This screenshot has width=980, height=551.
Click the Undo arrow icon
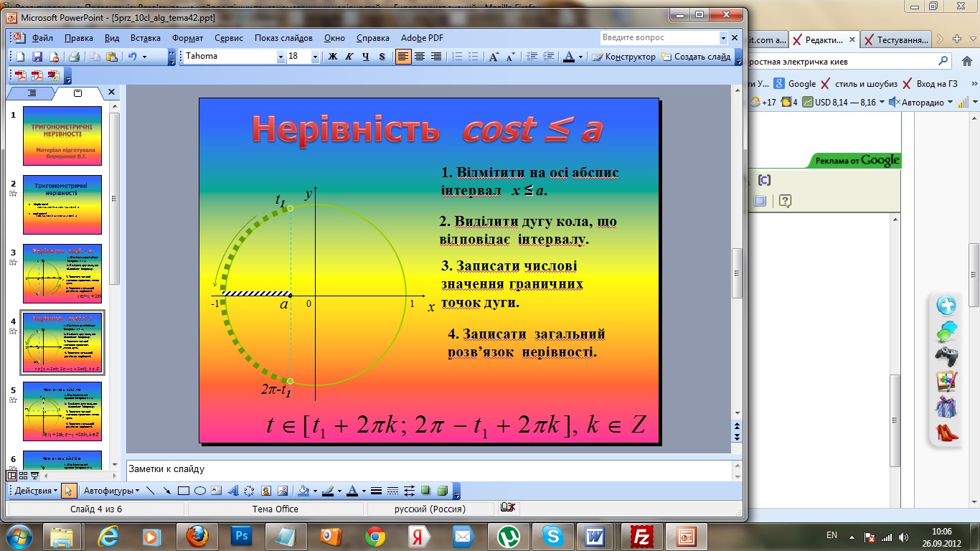click(x=132, y=57)
